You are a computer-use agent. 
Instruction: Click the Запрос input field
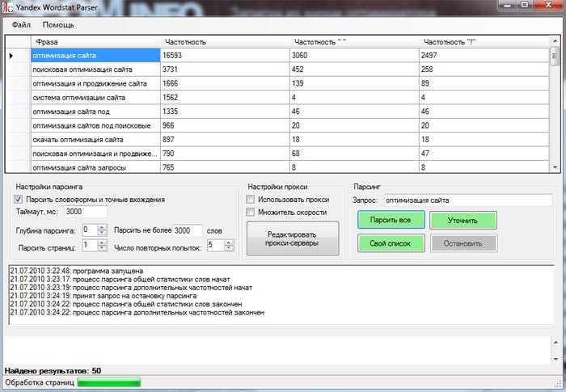(467, 200)
